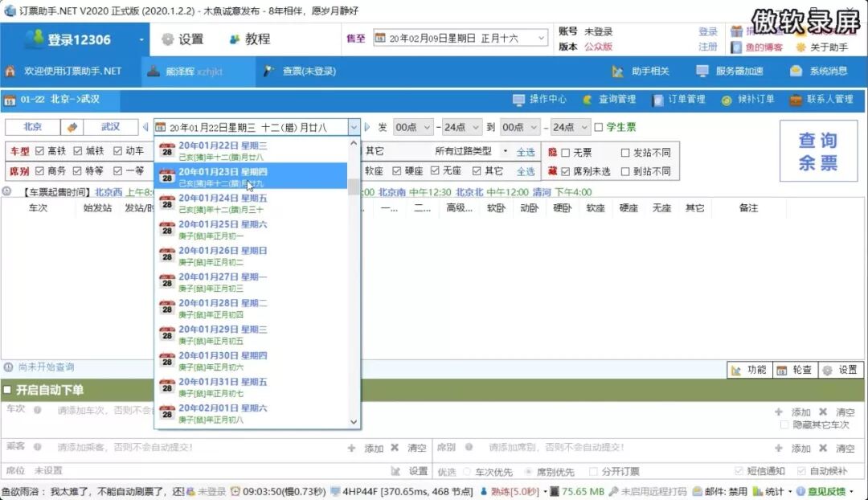Go to previous day arrow

[x=145, y=127]
